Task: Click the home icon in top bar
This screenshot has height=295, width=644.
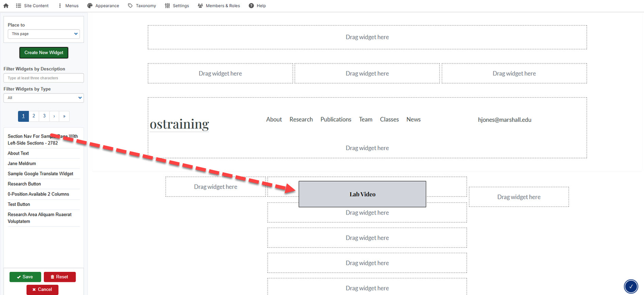Action: pyautogui.click(x=6, y=6)
